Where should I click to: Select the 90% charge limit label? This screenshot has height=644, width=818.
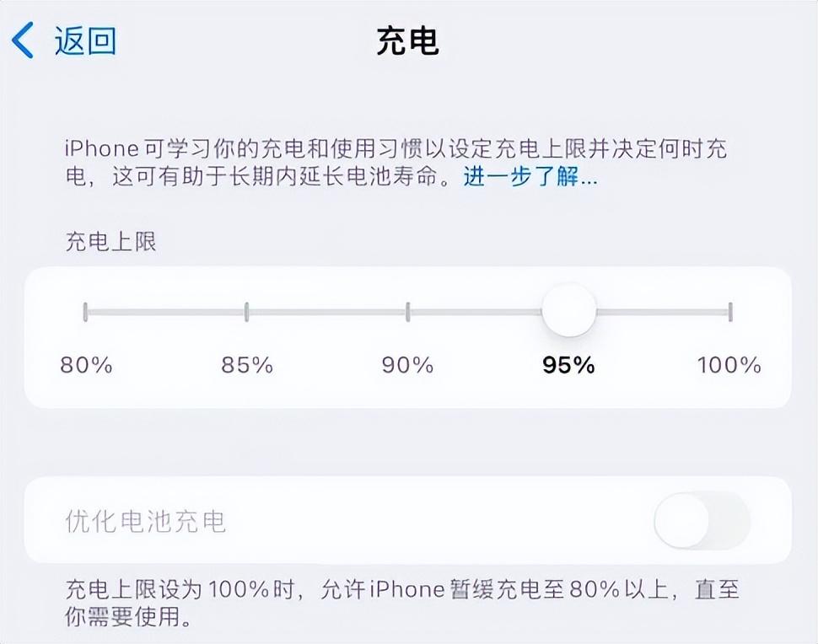(408, 365)
